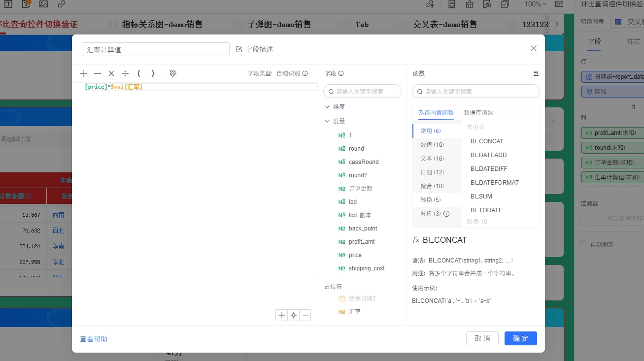
Task: Select the profit_amt measure field
Action: point(362,242)
